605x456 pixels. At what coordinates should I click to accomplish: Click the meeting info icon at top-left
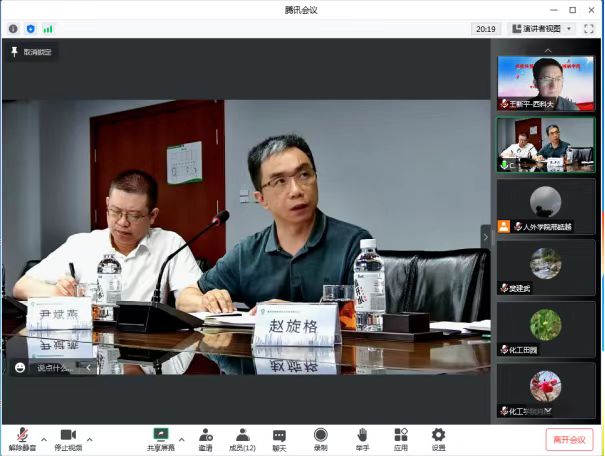tap(13, 29)
